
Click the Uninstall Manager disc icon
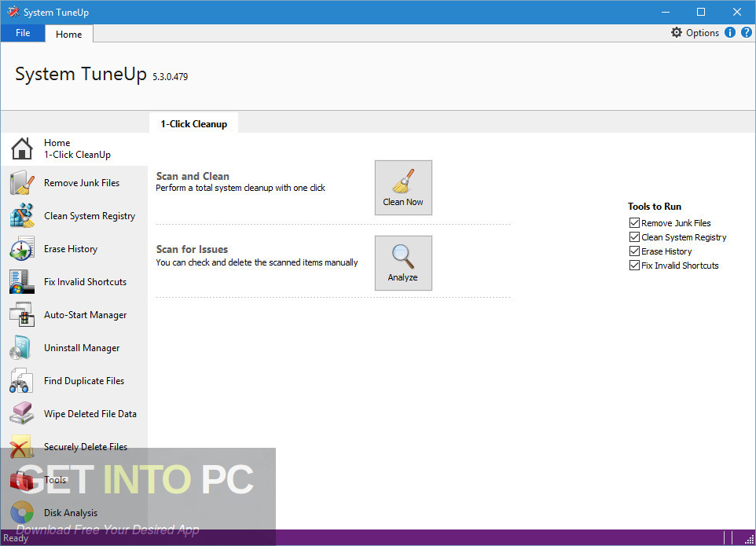pos(21,348)
